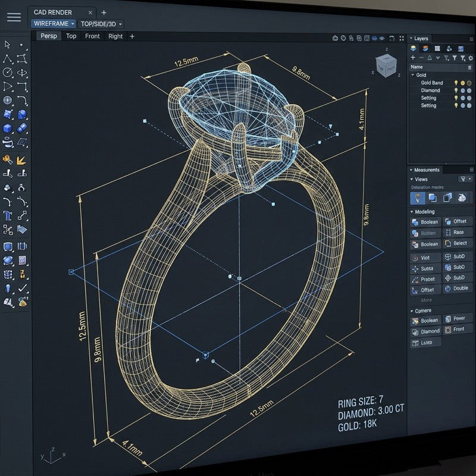Viewport: 476px width, 476px height.
Task: Switch to the Top viewport tab
Action: pos(71,36)
